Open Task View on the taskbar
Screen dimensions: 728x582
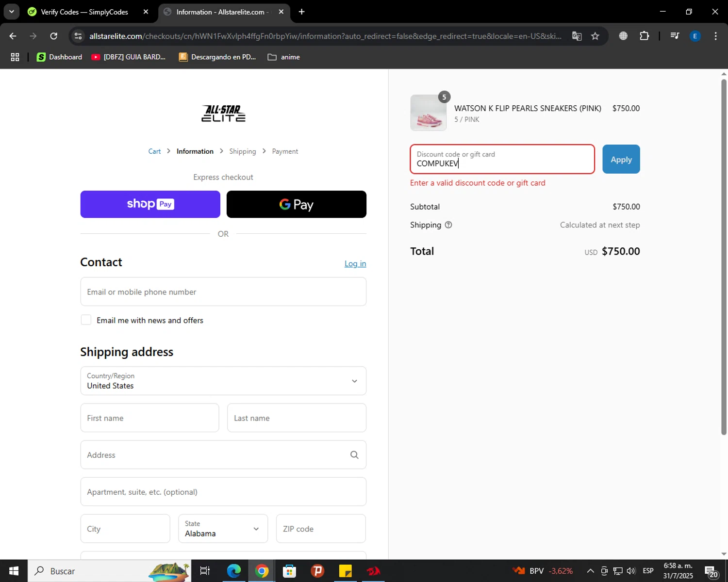tap(205, 571)
